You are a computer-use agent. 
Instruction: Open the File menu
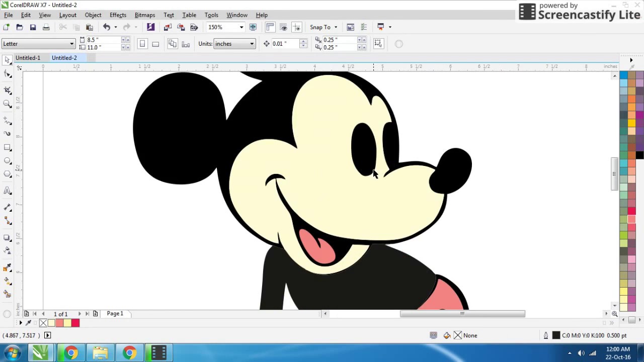click(9, 15)
